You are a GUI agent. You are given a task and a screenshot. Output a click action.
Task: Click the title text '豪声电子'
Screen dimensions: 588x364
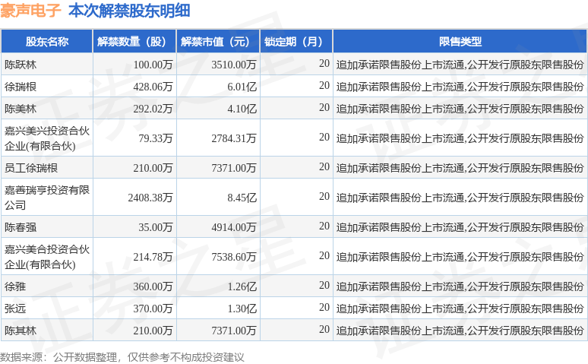30,11
